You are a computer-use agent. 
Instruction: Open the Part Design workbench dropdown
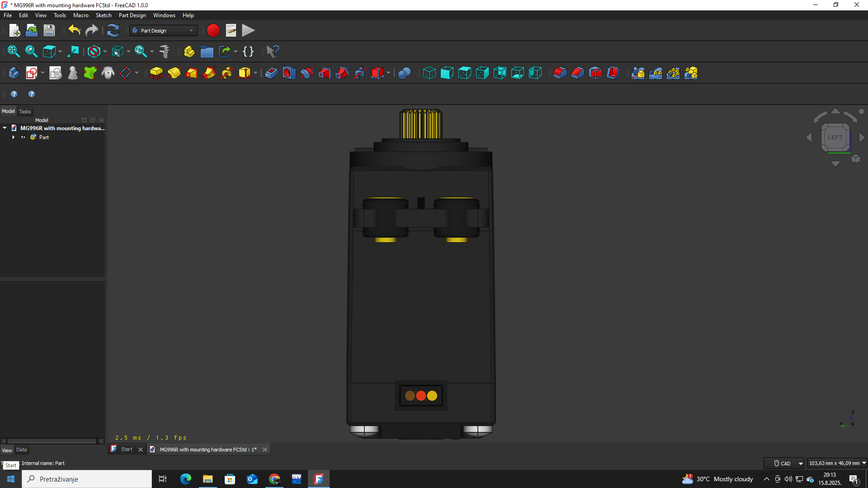pos(163,30)
